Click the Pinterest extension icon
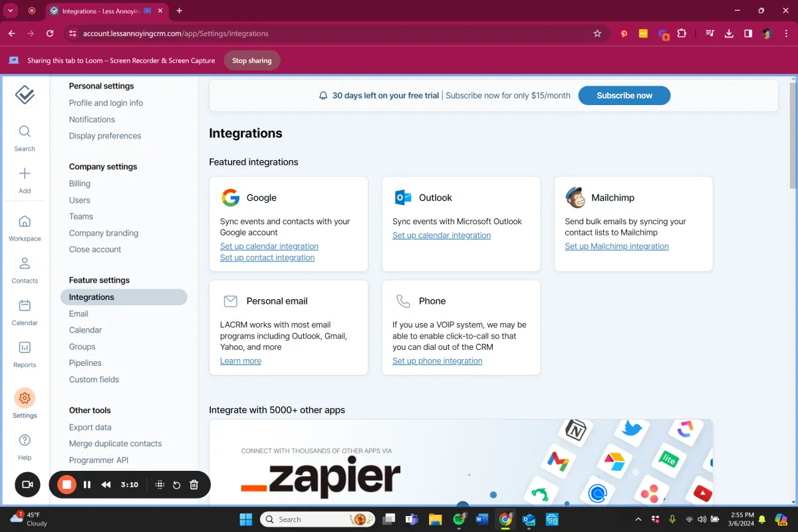This screenshot has width=798, height=532. pyautogui.click(x=624, y=33)
